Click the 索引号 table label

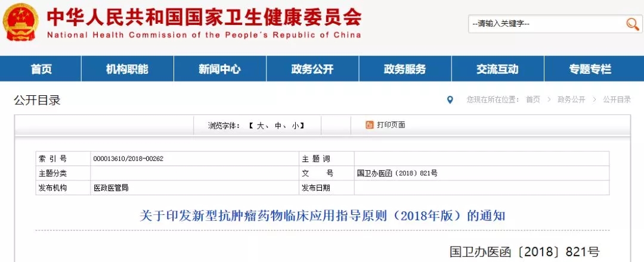52,158
